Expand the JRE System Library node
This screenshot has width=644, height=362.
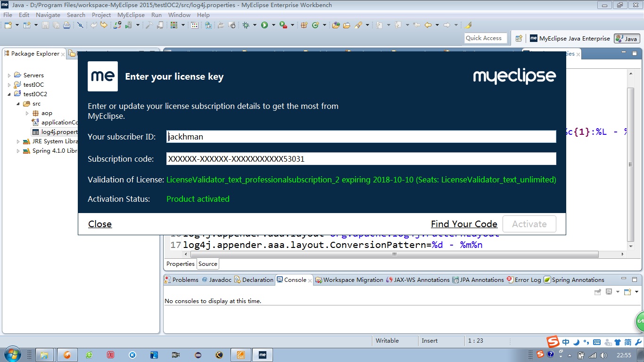18,141
